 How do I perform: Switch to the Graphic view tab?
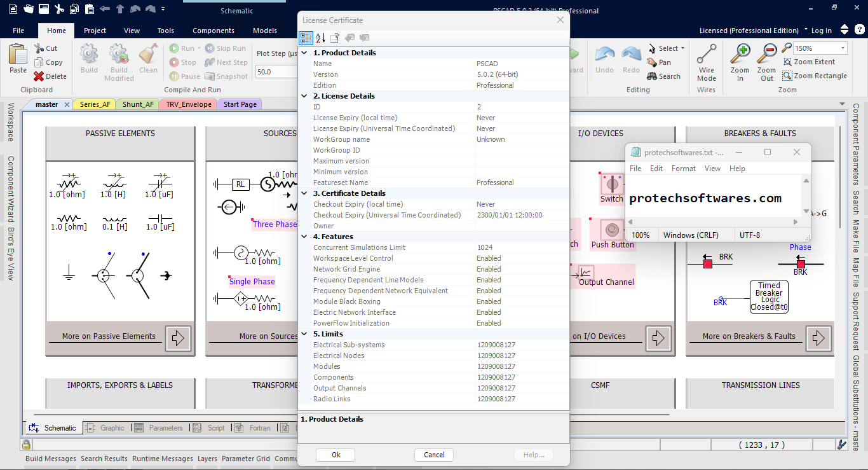click(x=106, y=428)
